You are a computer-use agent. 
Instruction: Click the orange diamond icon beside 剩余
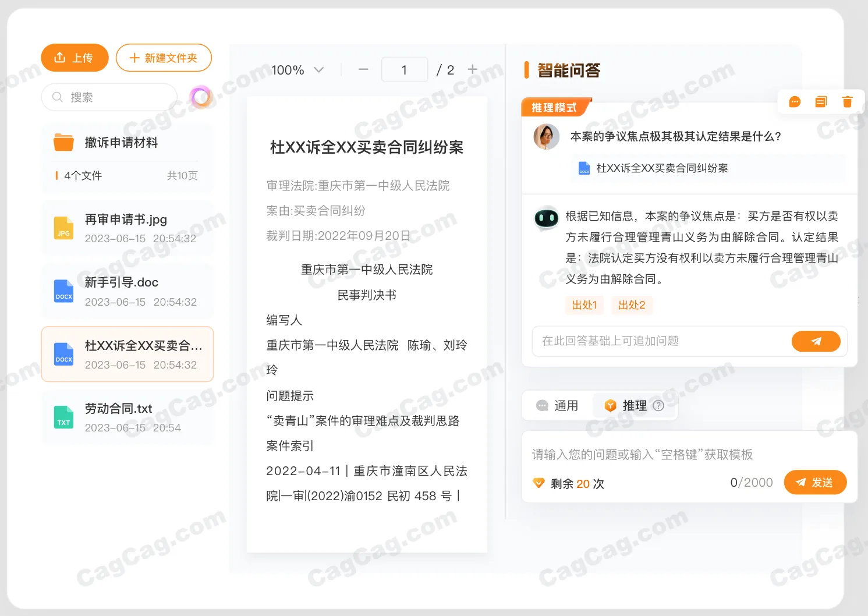pos(538,483)
